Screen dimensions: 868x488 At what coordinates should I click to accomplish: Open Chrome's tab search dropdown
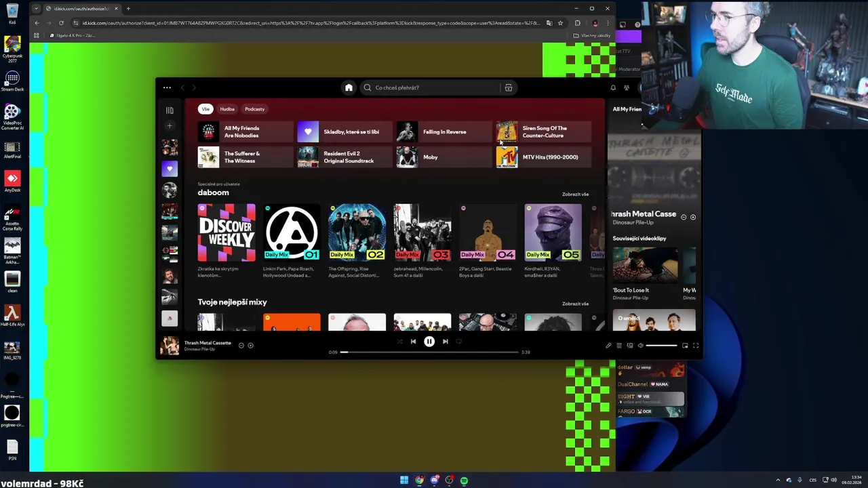coord(36,9)
